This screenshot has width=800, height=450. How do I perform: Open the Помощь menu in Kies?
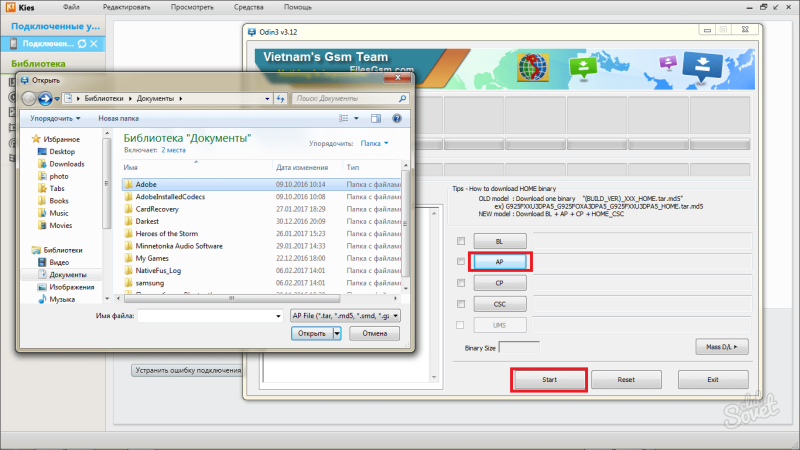[x=297, y=7]
